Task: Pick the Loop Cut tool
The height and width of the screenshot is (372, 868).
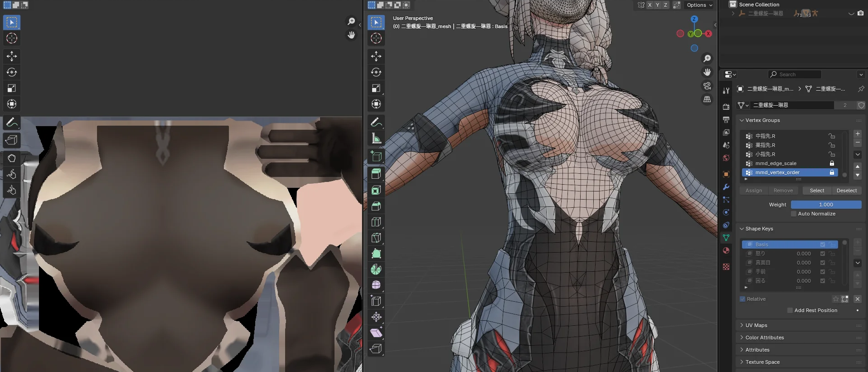Action: (x=376, y=222)
